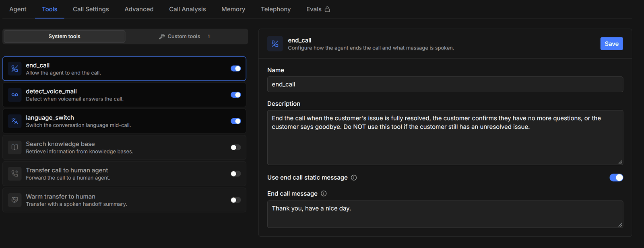Select the Warm transfer to human title

61,197
